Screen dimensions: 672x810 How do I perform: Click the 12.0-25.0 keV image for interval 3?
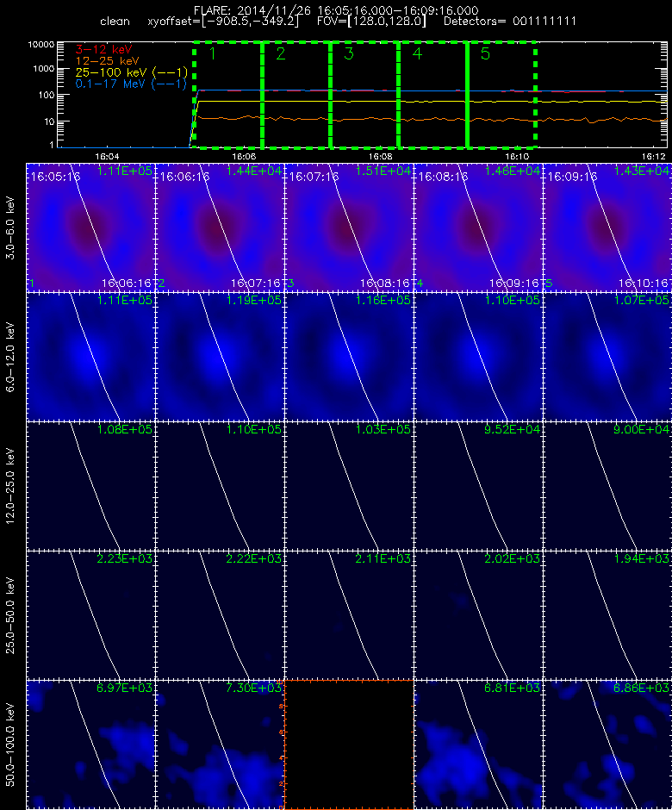[x=349, y=486]
